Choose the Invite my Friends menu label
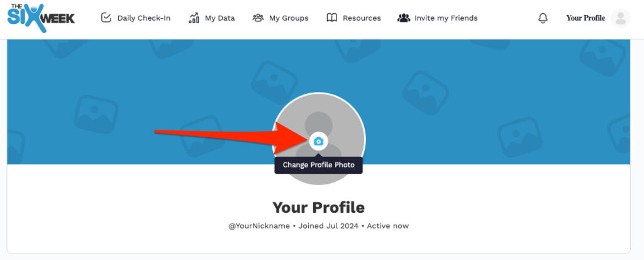The width and height of the screenshot is (644, 260). click(446, 18)
